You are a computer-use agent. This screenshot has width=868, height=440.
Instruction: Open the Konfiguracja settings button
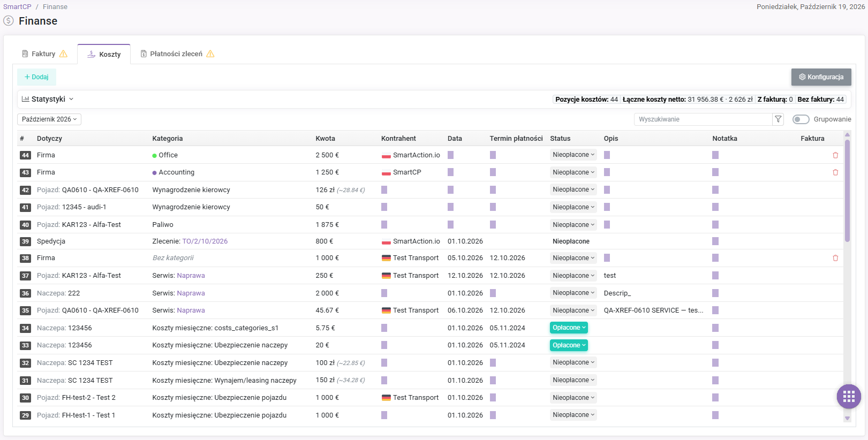[821, 77]
